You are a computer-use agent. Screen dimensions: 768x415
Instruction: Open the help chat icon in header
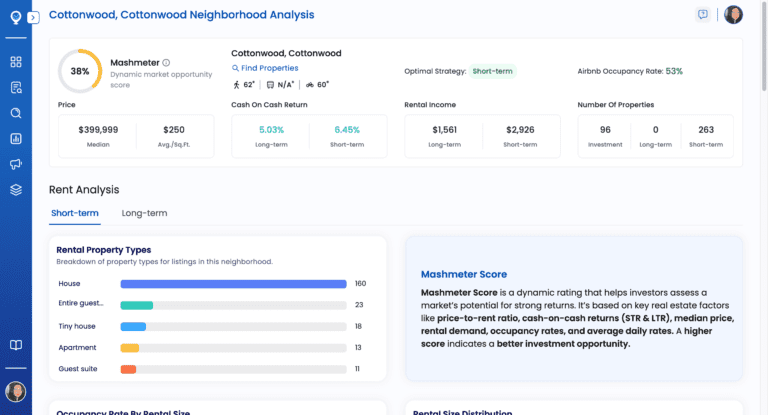pos(703,15)
